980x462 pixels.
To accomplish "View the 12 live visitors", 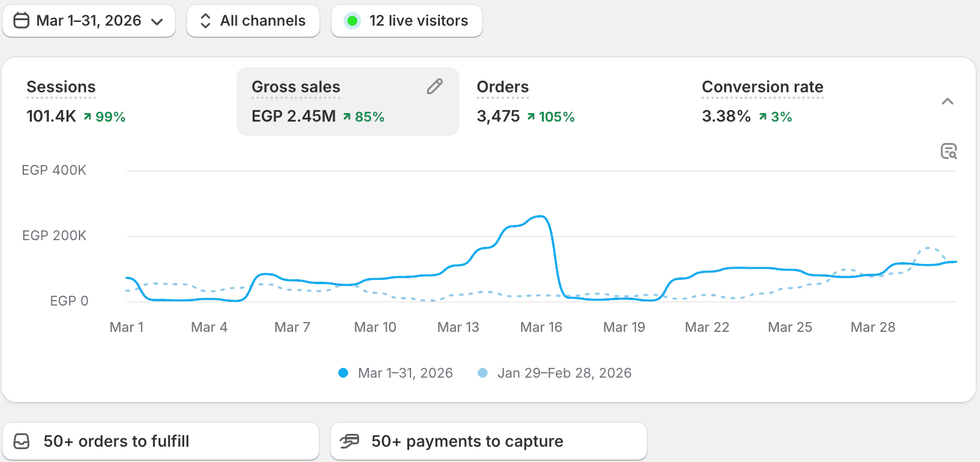I will [407, 21].
